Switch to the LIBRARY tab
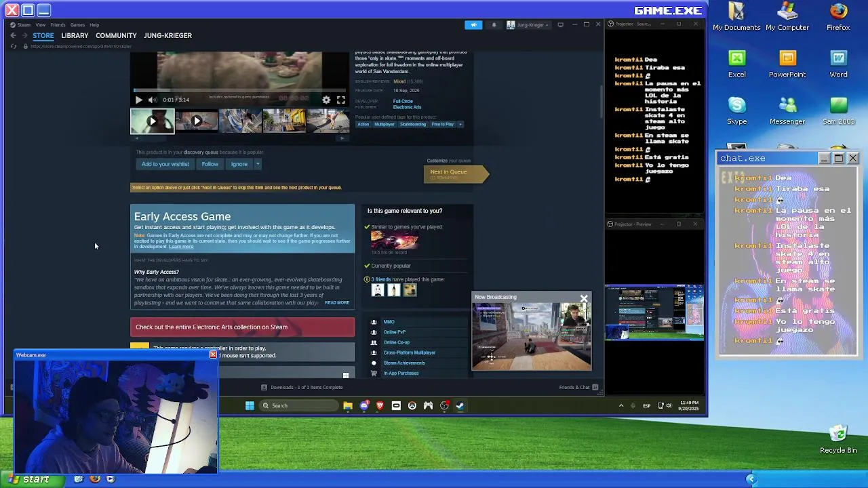The height and width of the screenshot is (488, 868). coord(75,35)
